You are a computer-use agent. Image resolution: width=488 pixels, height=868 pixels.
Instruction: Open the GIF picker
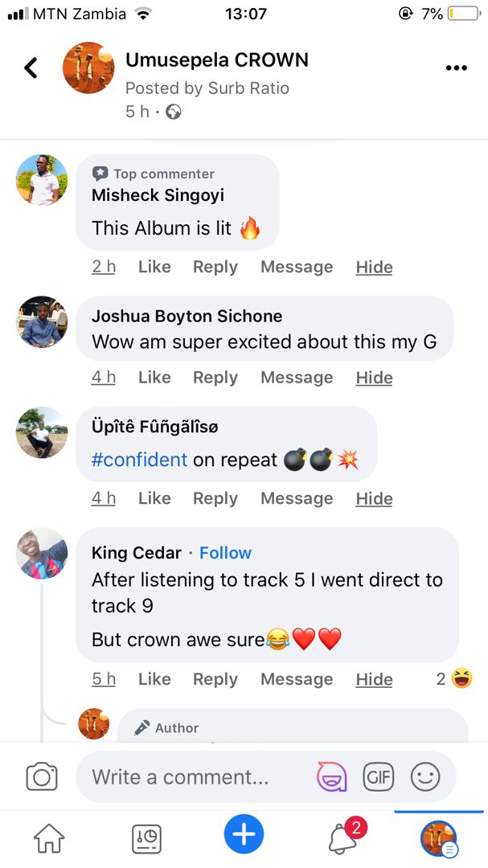click(x=378, y=777)
